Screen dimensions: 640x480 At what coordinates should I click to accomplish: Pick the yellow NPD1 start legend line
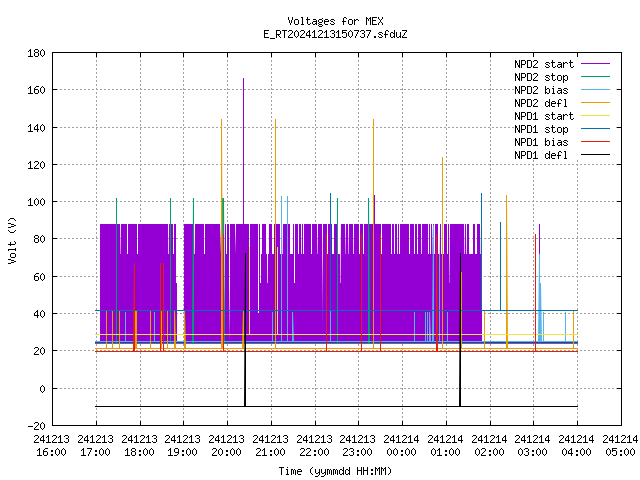[595, 116]
